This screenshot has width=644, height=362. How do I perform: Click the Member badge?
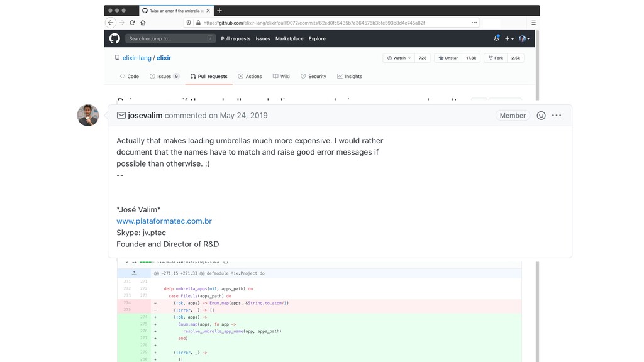[x=513, y=116]
